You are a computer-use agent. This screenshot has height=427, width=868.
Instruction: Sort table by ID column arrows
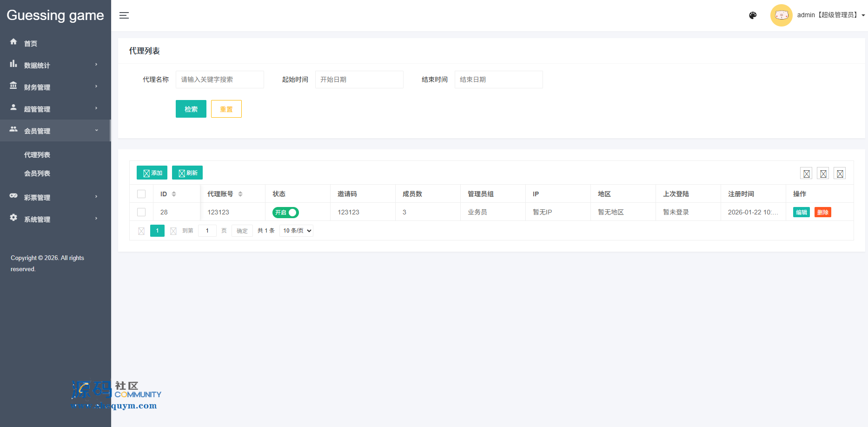pyautogui.click(x=174, y=194)
